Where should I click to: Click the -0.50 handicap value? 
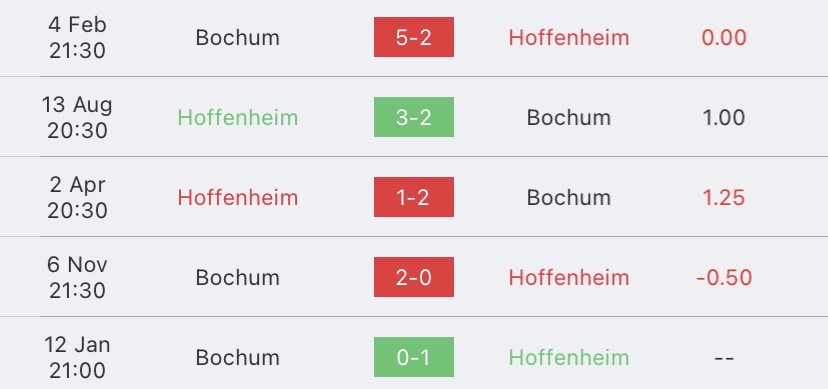(x=724, y=278)
